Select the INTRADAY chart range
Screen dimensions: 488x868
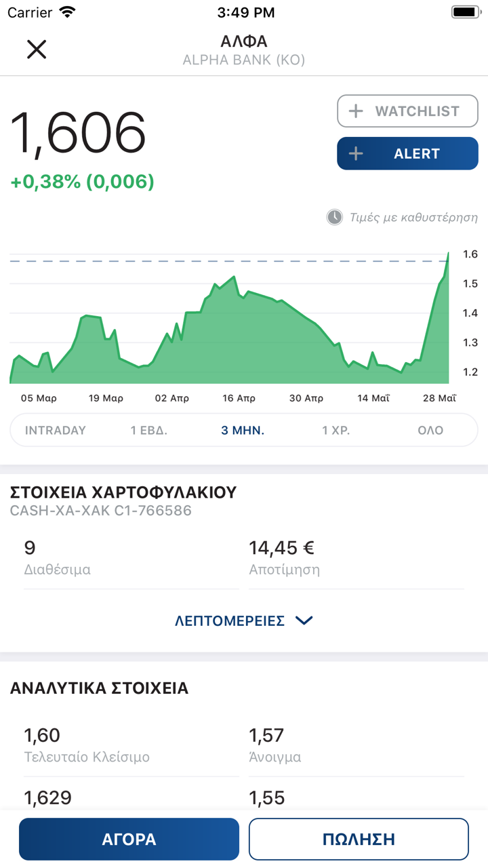pyautogui.click(x=56, y=431)
